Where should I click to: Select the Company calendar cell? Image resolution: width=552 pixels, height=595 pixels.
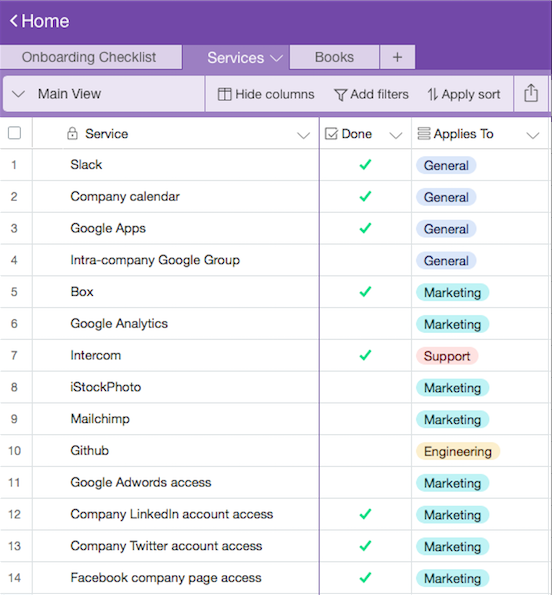[x=176, y=197]
